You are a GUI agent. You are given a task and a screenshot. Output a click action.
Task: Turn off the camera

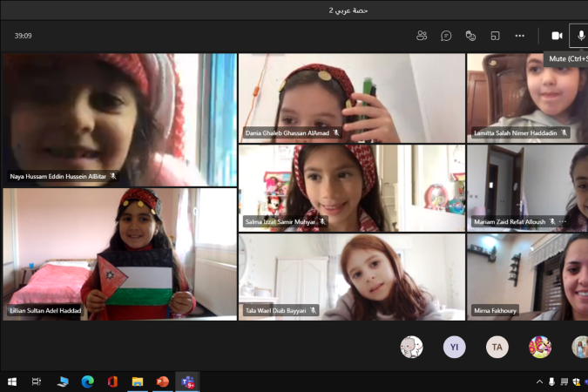557,36
